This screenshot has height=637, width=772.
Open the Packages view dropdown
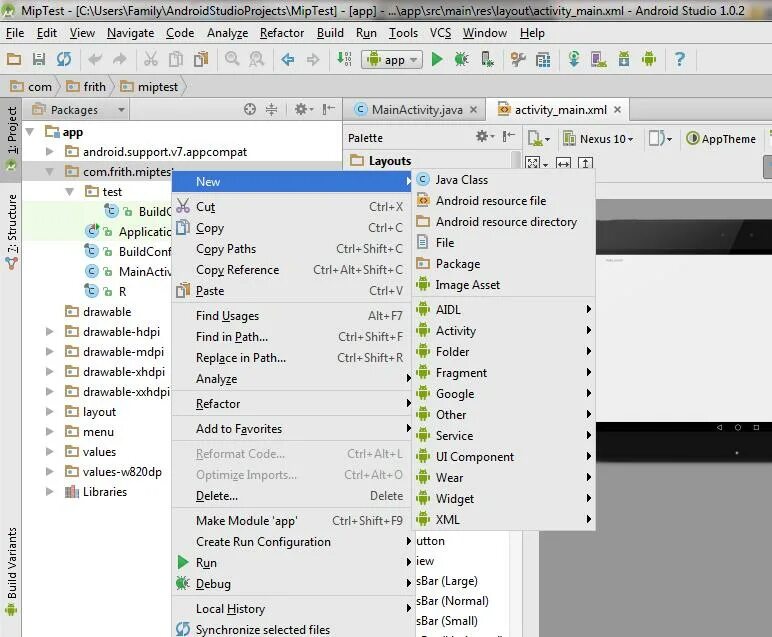[79, 109]
